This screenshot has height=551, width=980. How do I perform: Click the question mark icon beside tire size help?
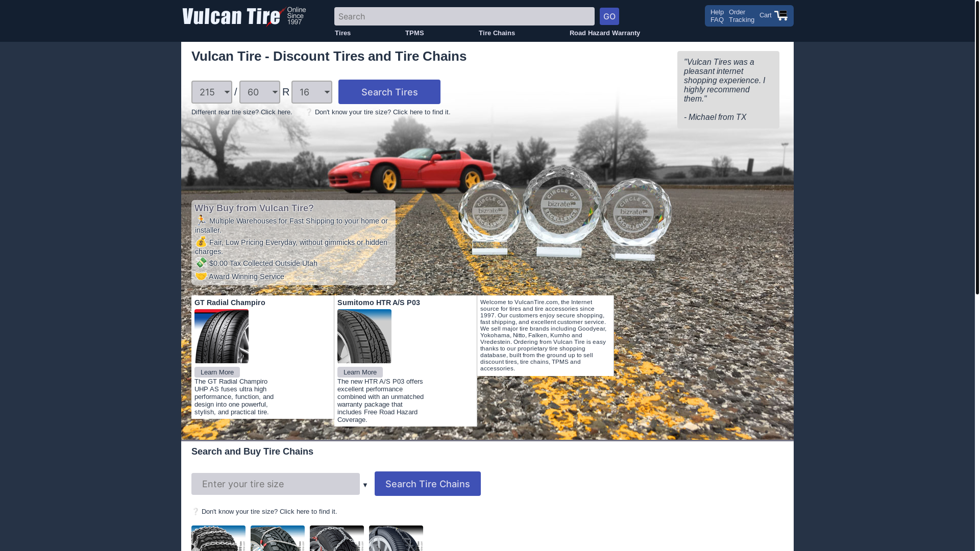(309, 112)
